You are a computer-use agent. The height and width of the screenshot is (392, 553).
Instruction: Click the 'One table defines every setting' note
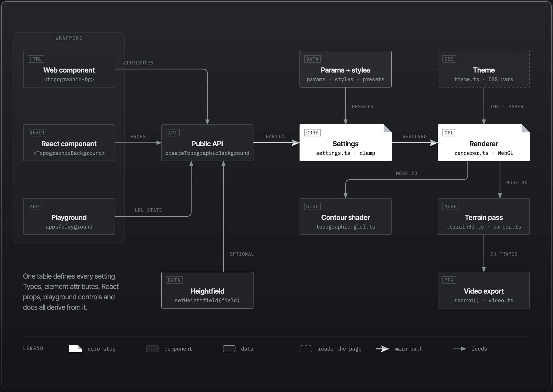point(71,292)
